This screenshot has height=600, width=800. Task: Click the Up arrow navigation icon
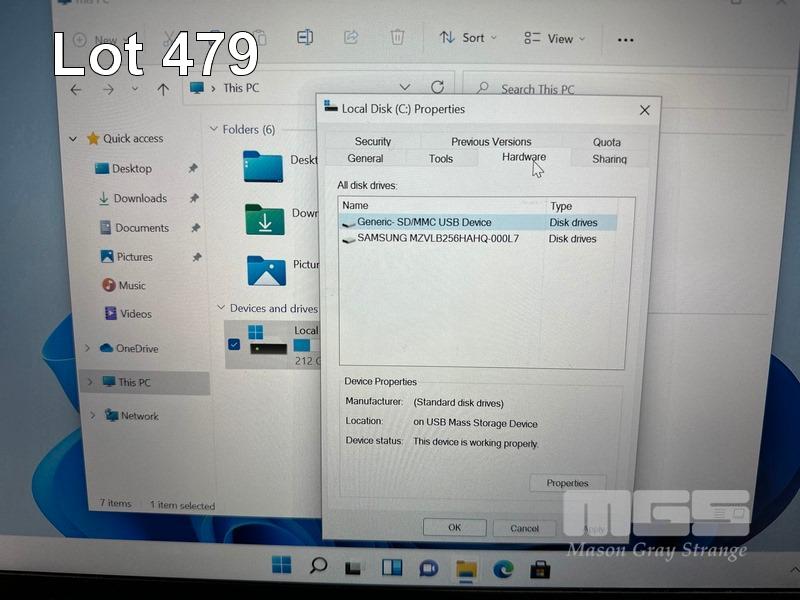coord(163,89)
